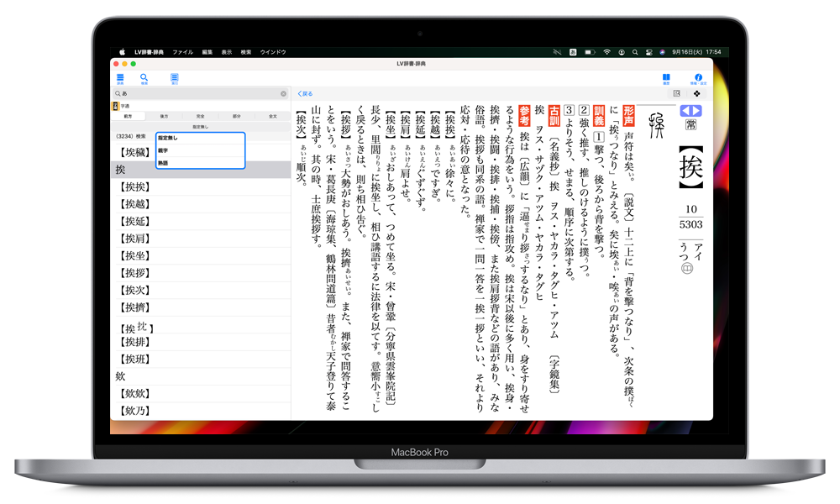
Task: Open the ファイル menu
Action: coord(182,52)
